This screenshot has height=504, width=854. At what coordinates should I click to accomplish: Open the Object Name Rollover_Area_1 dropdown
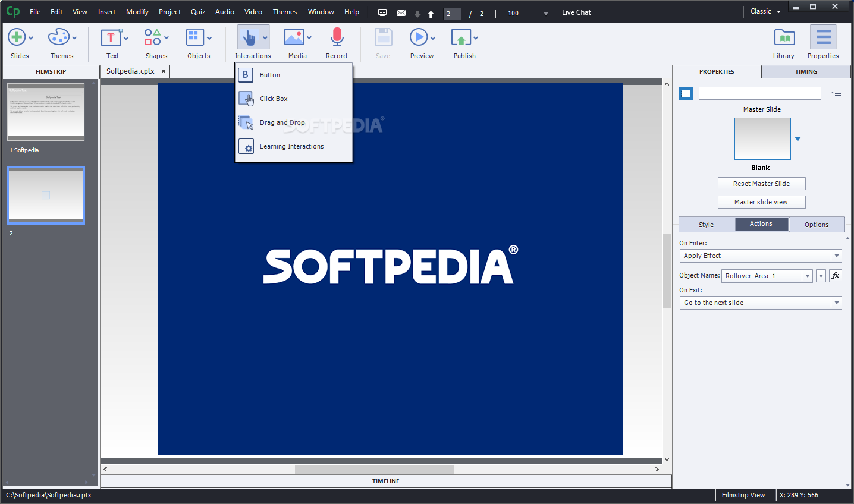[767, 276]
